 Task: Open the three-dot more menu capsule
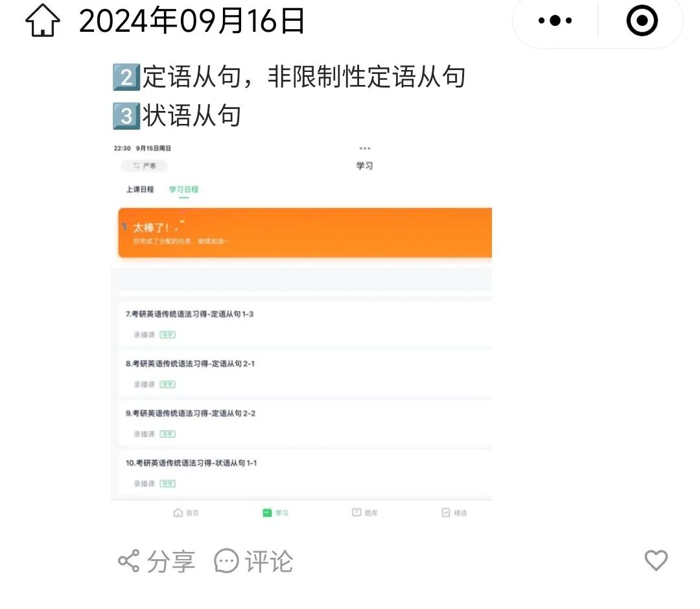[555, 21]
